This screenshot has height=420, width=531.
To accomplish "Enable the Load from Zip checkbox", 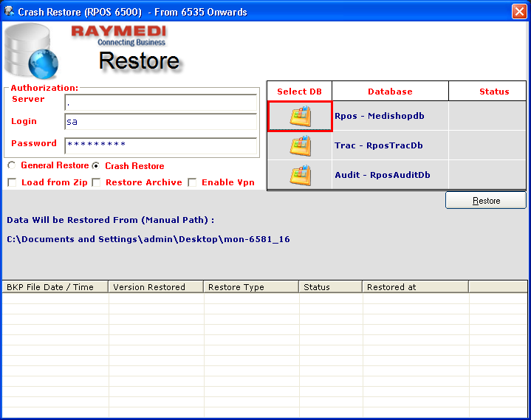I will click(13, 182).
